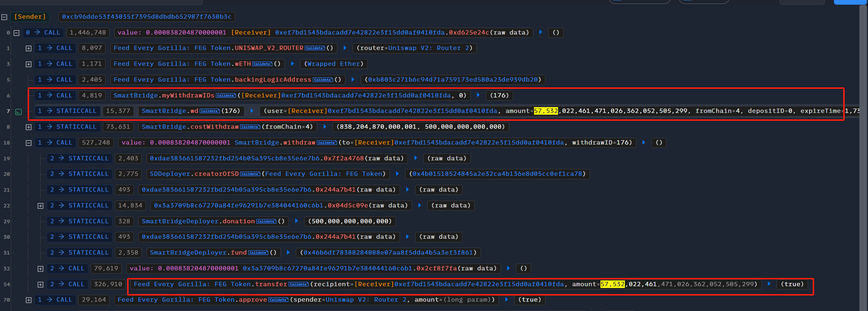
Task: Open SDDeployer contract link
Action: pos(170,174)
